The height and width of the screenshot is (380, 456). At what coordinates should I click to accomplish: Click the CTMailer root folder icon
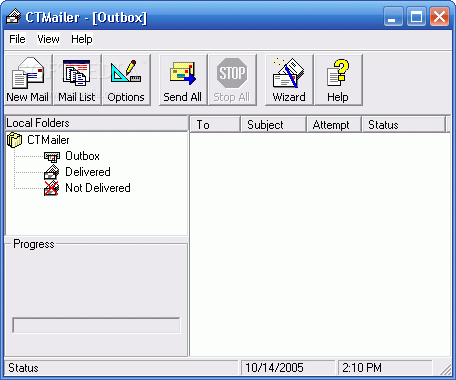(x=14, y=140)
